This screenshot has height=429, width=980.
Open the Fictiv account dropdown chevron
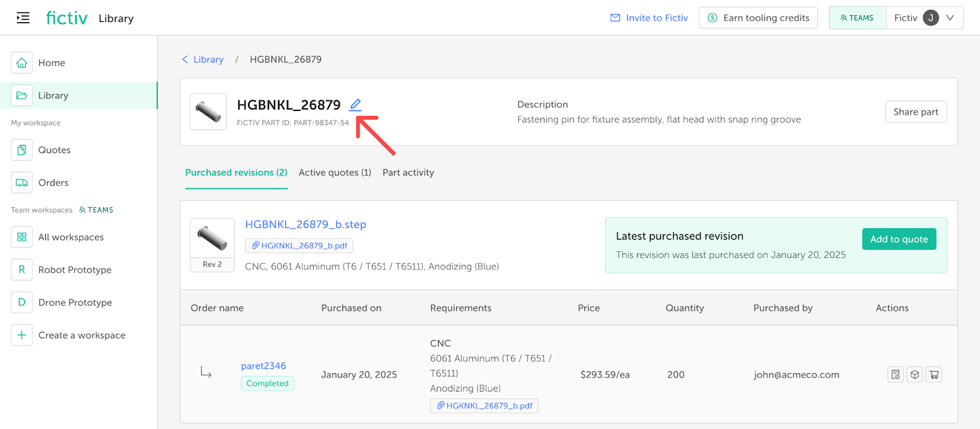(950, 18)
